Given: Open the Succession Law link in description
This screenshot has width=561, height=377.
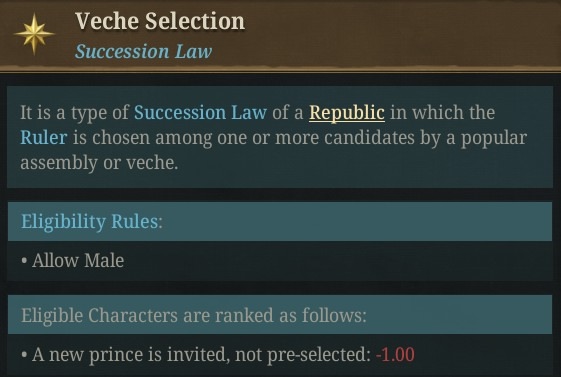Looking at the screenshot, I should click(200, 112).
